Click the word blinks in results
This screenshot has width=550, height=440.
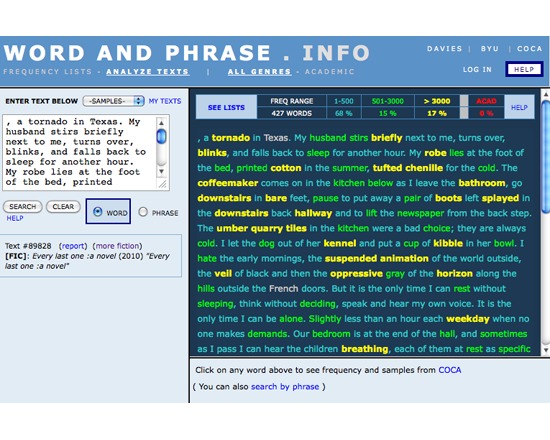(212, 153)
